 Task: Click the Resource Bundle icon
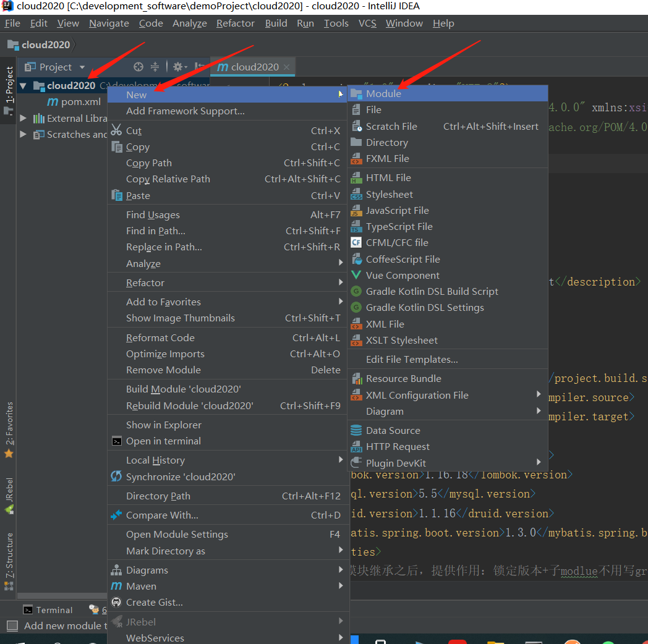[356, 378]
